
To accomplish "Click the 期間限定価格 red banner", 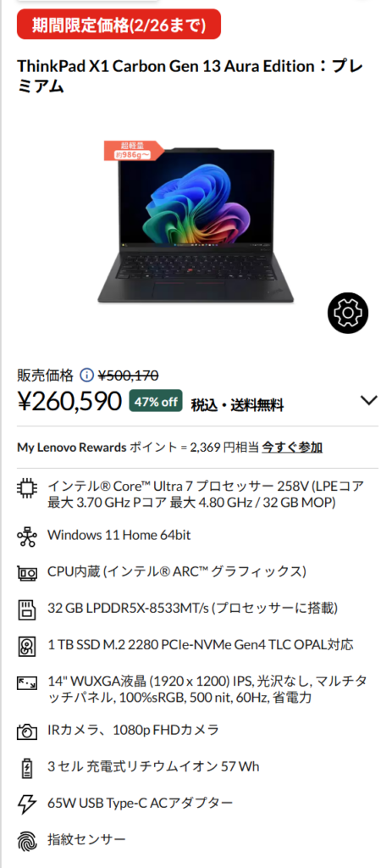I will pos(119,25).
